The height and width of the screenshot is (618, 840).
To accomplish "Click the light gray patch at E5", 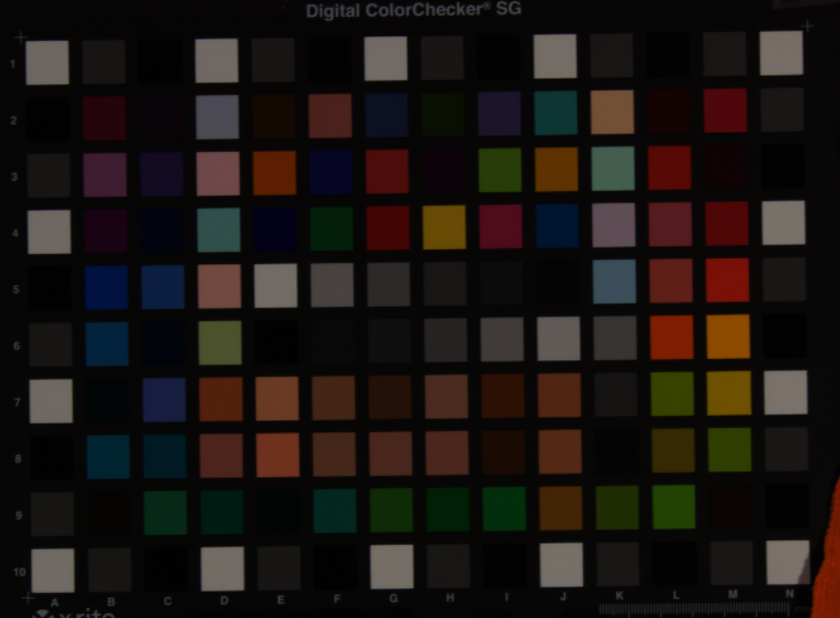I will 276,286.
